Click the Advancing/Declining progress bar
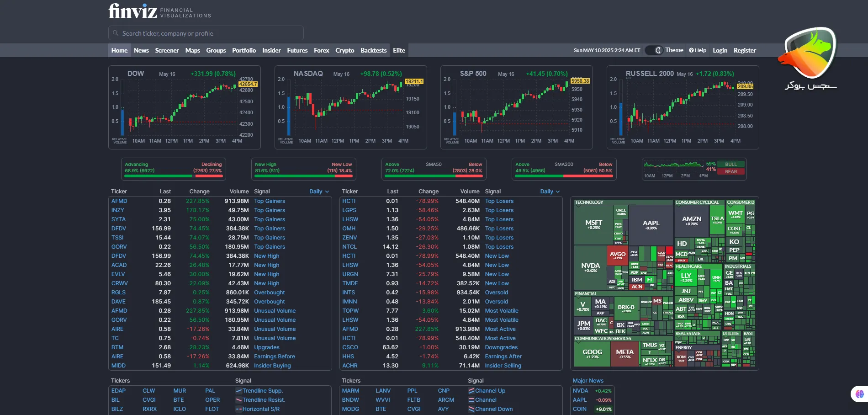Image resolution: width=868 pixels, height=415 pixels. point(173,176)
